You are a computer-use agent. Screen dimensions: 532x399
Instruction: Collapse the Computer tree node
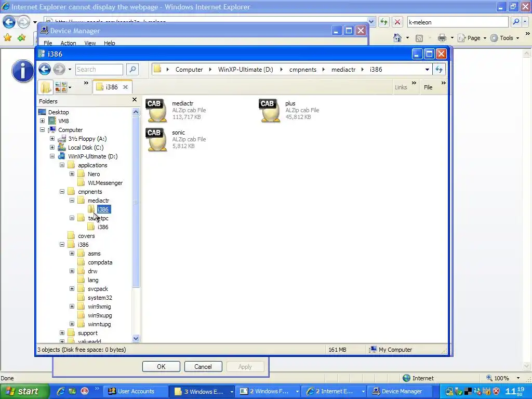pyautogui.click(x=42, y=129)
